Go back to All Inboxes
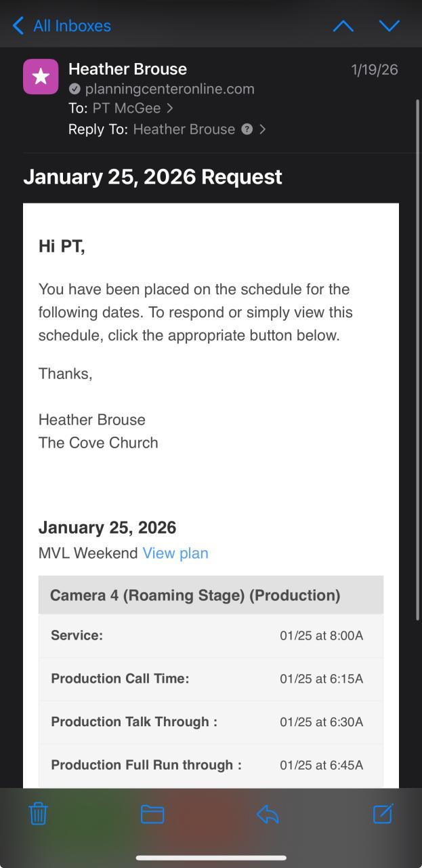 coord(62,26)
